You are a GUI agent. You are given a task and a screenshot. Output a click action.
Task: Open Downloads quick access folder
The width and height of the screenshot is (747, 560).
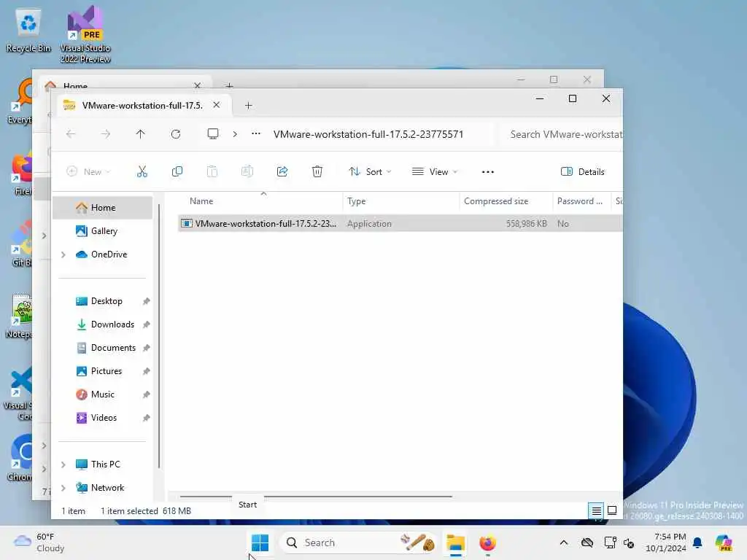(102, 324)
